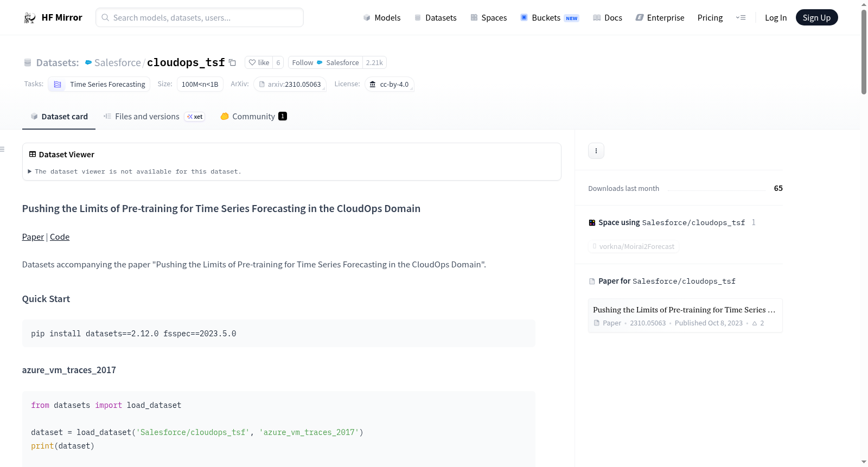Copy dataset name with the copy icon
Image resolution: width=868 pixels, height=467 pixels.
tap(232, 62)
